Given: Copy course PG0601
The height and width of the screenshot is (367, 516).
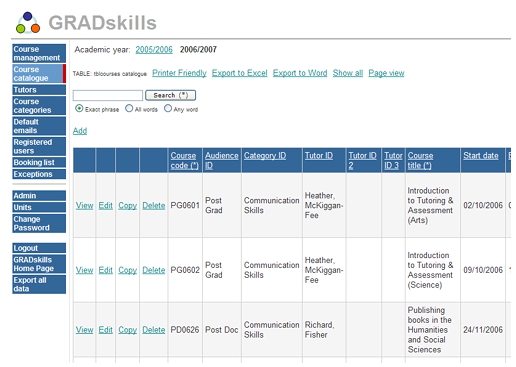Looking at the screenshot, I should click(x=128, y=206).
